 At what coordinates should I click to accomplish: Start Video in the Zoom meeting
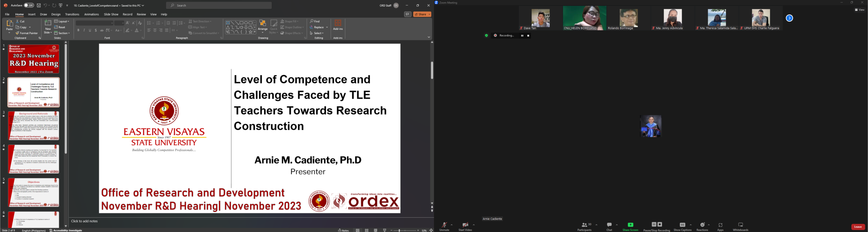click(x=465, y=226)
